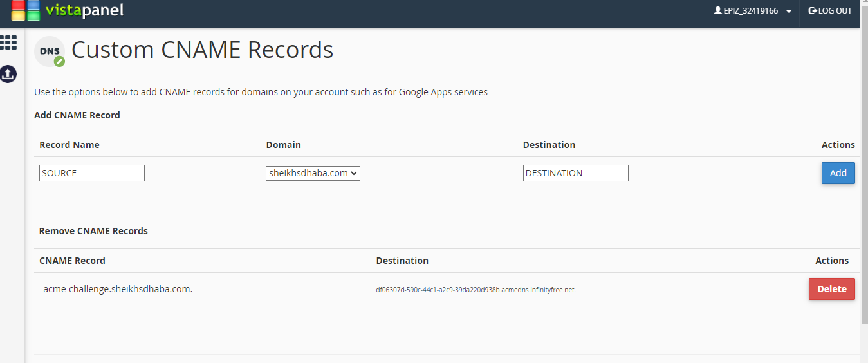
Task: Click the Custom CNAME Records heading
Action: (x=202, y=50)
